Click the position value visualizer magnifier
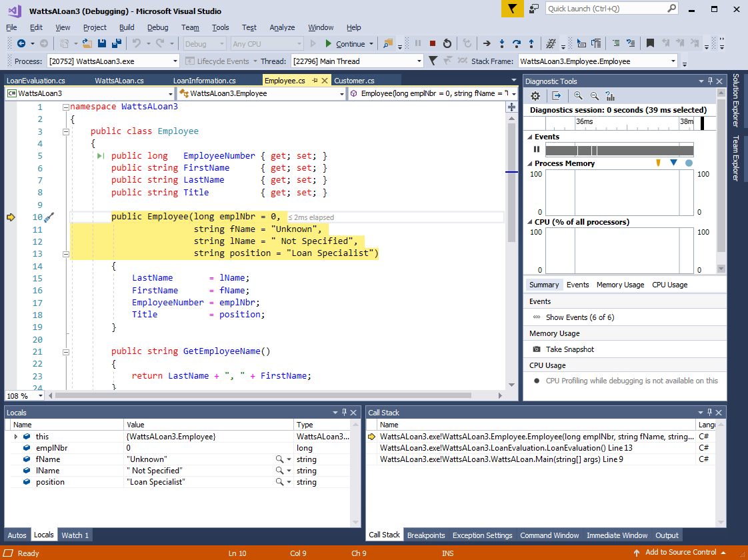Image resolution: width=748 pixels, height=560 pixels. coord(279,482)
